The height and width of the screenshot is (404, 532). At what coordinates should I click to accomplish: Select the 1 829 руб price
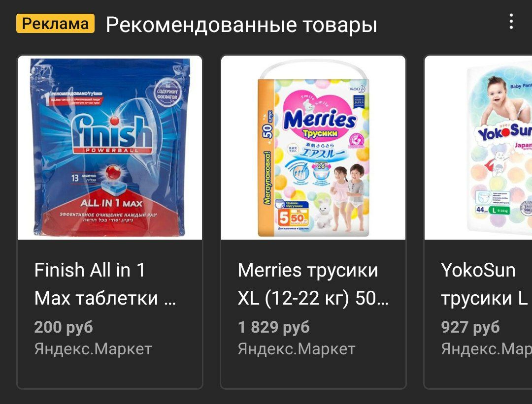273,327
